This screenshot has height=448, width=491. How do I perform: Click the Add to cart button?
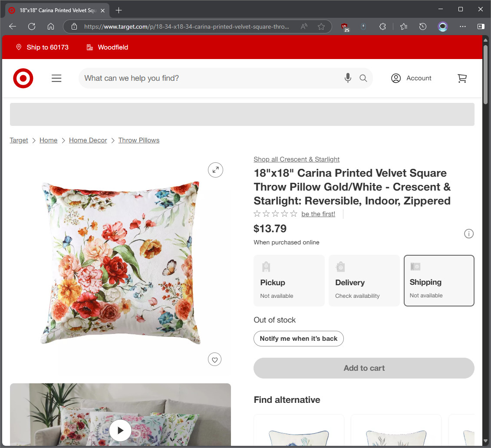[x=364, y=368]
